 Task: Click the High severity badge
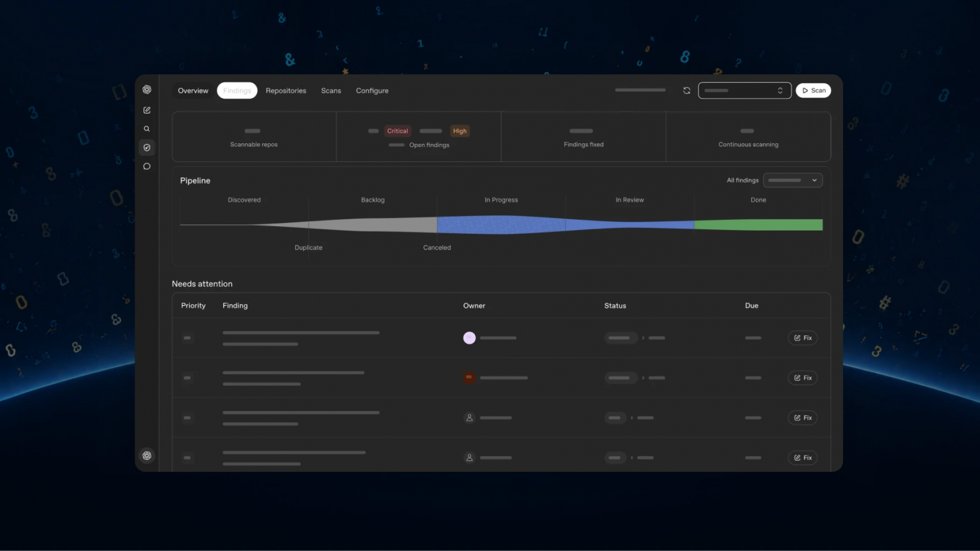pyautogui.click(x=460, y=131)
